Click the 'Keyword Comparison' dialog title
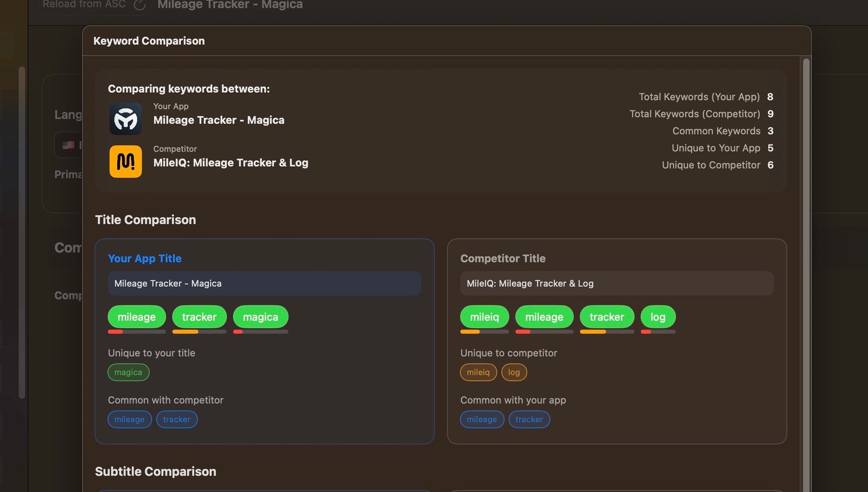The height and width of the screenshot is (492, 868). tap(149, 41)
